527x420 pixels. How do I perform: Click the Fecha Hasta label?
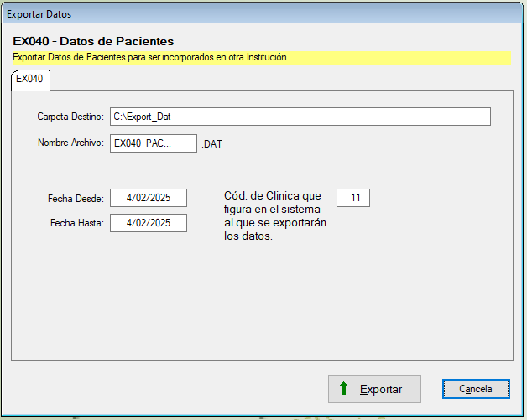tap(76, 224)
